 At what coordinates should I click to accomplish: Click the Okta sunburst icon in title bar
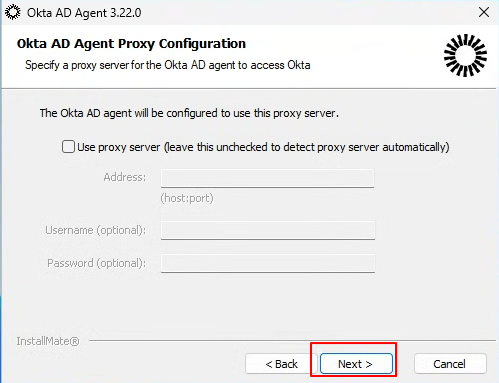13,13
